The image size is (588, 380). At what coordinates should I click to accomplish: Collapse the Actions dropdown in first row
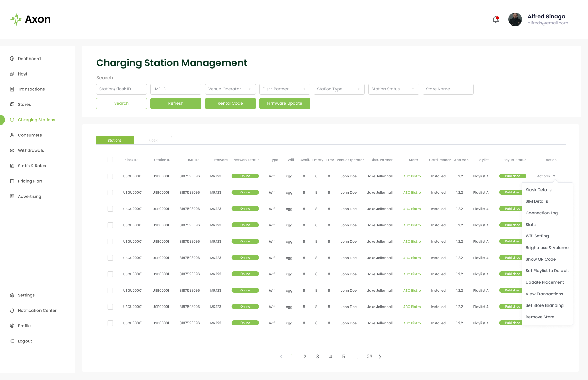(546, 176)
